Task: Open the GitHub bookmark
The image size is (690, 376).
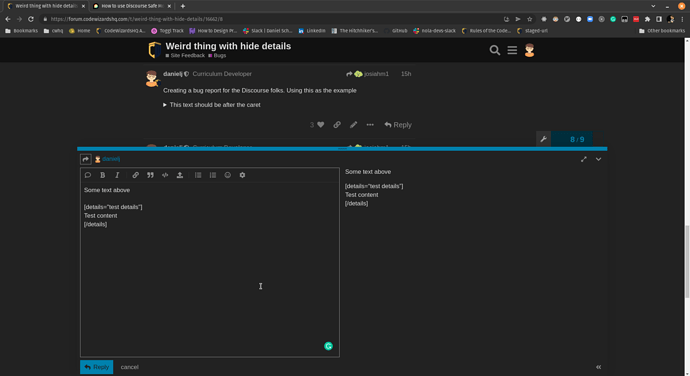Action: coord(396,31)
